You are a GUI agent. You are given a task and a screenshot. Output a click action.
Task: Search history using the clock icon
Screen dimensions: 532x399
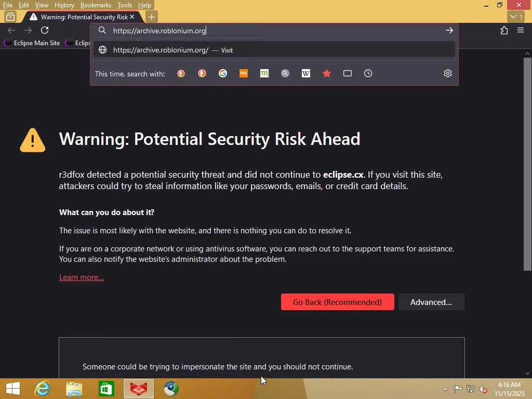click(368, 73)
